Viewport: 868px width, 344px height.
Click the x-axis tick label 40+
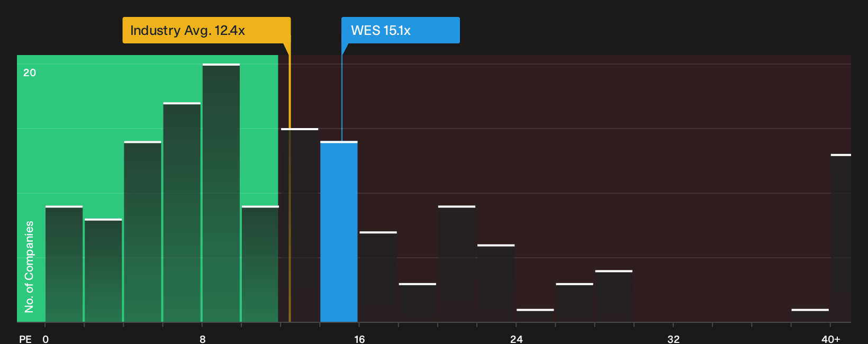coord(830,339)
